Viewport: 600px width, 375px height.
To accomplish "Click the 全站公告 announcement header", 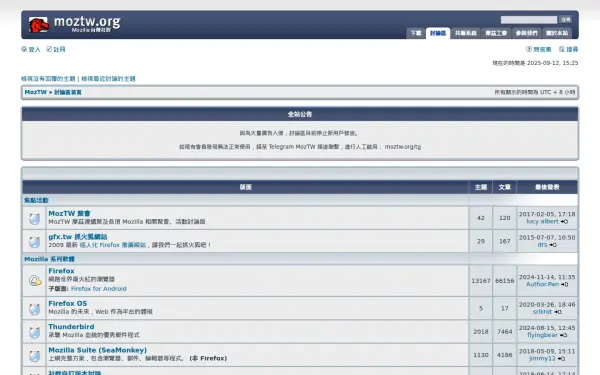I will coord(300,114).
